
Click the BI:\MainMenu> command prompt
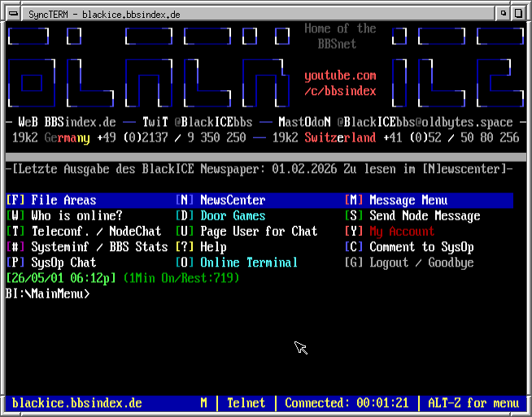pyautogui.click(x=48, y=293)
